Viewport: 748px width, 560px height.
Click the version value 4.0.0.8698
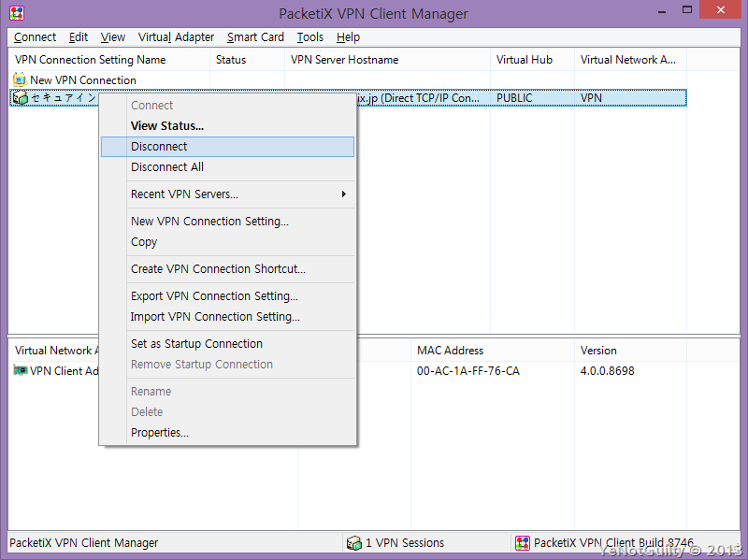tap(607, 371)
